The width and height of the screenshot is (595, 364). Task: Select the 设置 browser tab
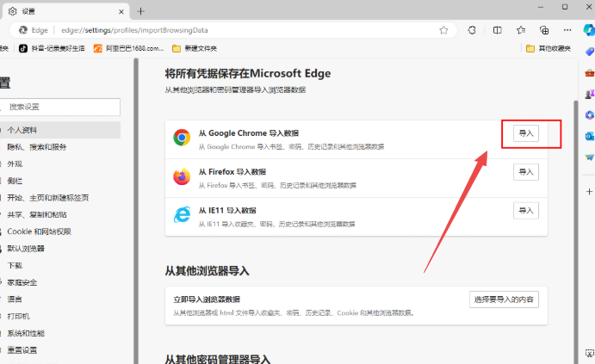click(65, 11)
